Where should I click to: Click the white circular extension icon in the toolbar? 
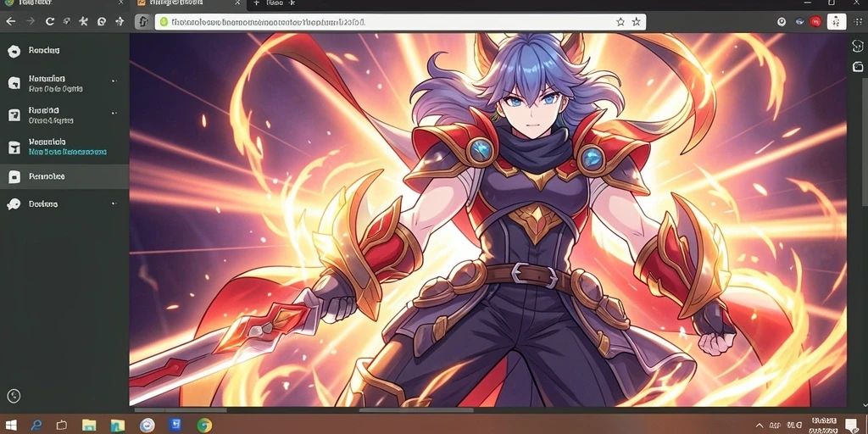(782, 21)
